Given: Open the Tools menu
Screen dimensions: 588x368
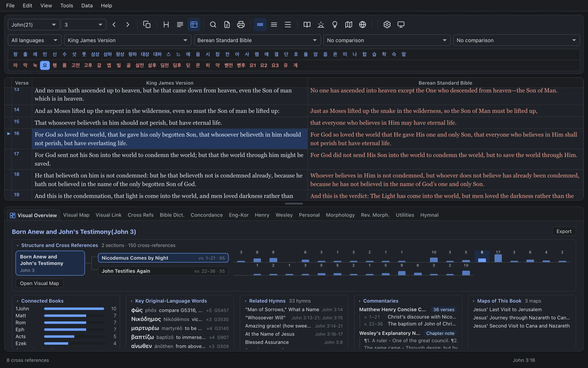Looking at the screenshot, I should coord(67,5).
